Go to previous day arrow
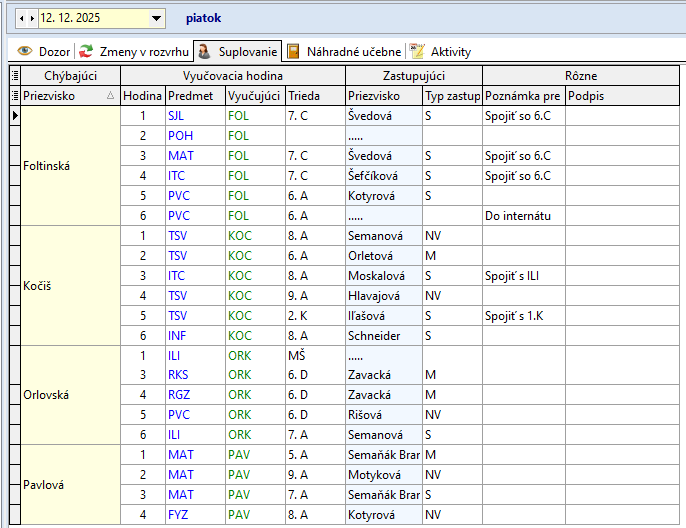Screen dimensions: 686x528 (22, 18)
